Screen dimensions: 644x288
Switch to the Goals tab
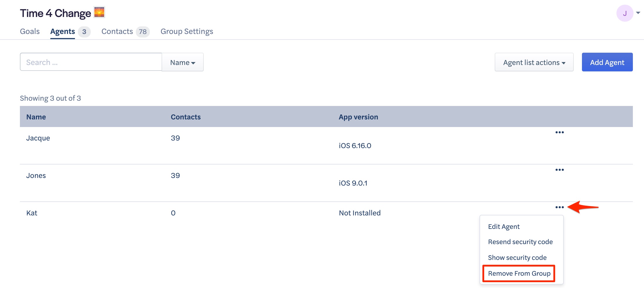click(30, 31)
